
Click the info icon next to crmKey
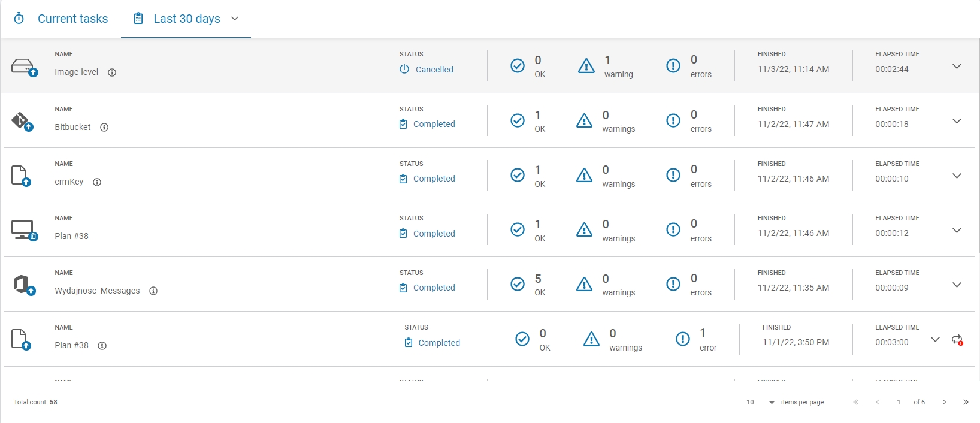click(x=97, y=182)
